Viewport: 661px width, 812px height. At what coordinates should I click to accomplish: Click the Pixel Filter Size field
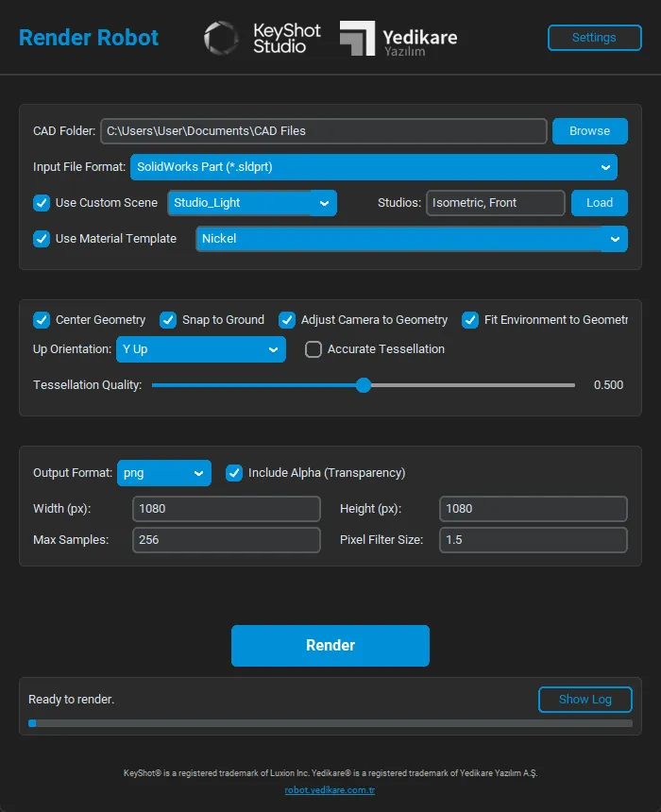533,540
